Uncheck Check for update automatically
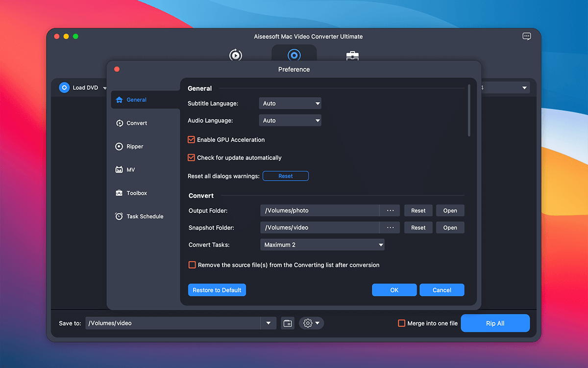Screen dimensions: 588x368 (x=192, y=158)
